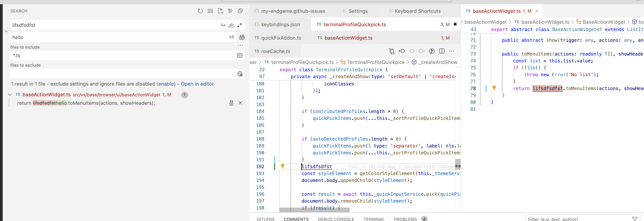The image size is (644, 221).
Task: Toggle search details ellipsis
Action: 240,45
